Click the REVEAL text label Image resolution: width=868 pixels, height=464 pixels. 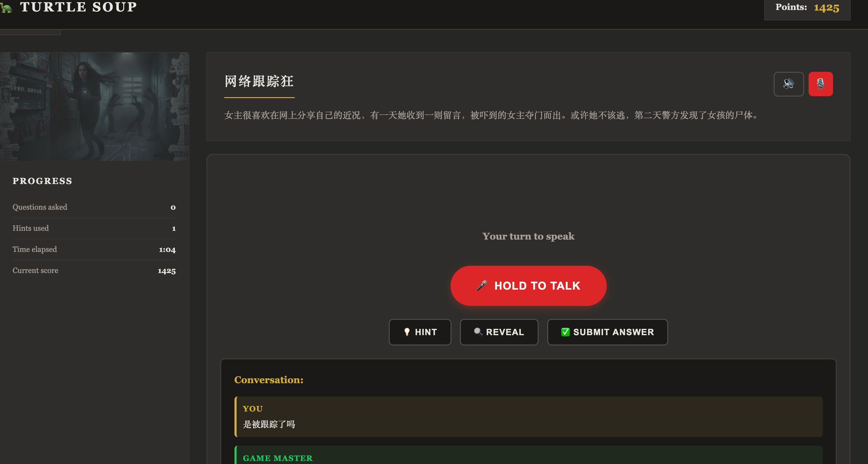505,332
